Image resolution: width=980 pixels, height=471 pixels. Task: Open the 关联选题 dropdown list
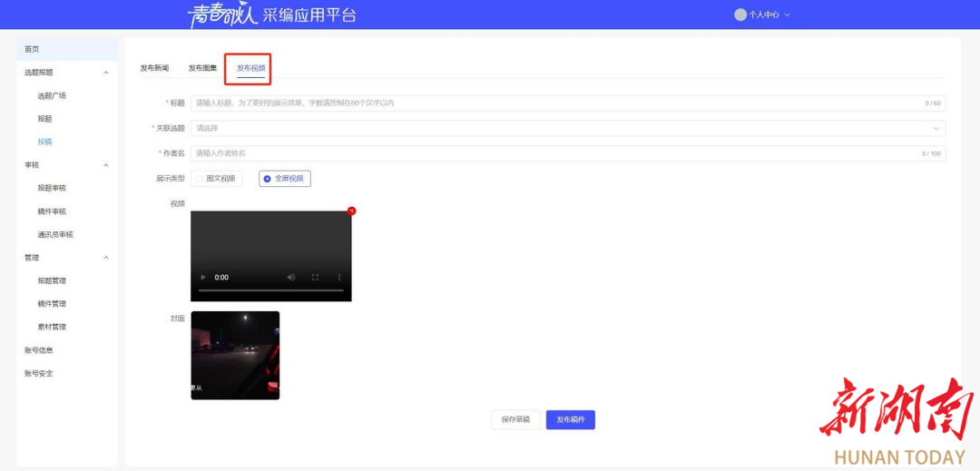(568, 128)
